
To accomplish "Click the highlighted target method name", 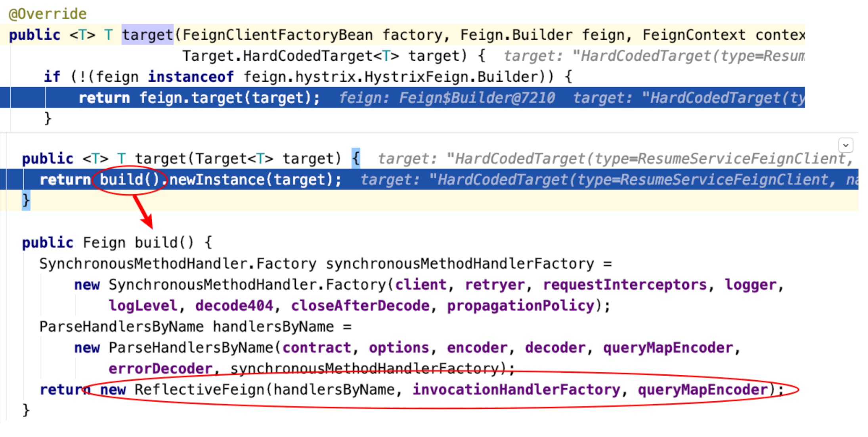I will (x=147, y=35).
